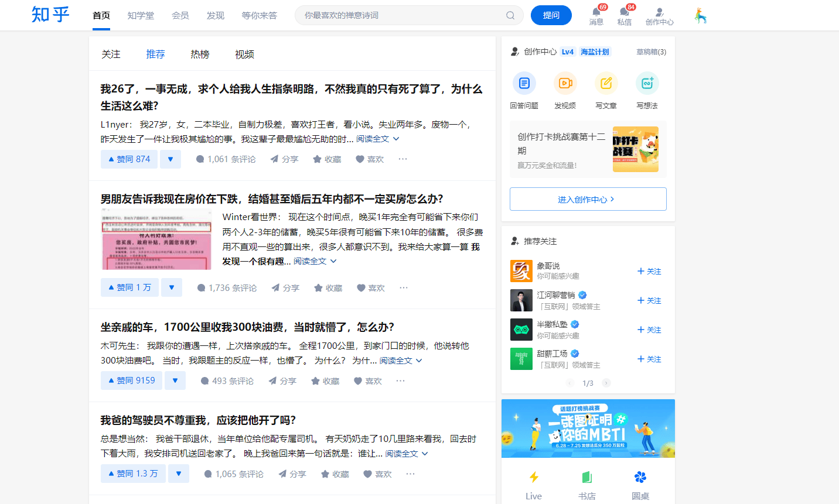
Task: Click the 写文章 article writing icon
Action: [x=606, y=83]
